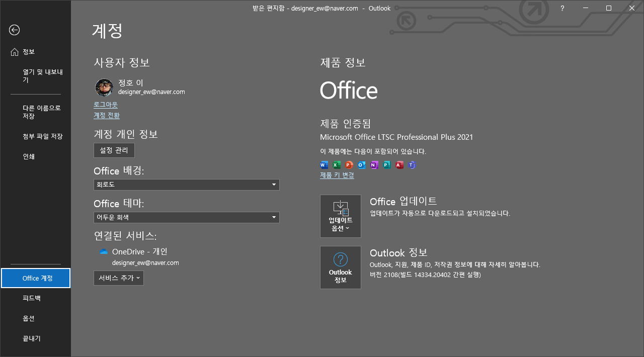Screen dimensions: 644x357
Task: Click the 설정 관리 button
Action: click(x=114, y=150)
